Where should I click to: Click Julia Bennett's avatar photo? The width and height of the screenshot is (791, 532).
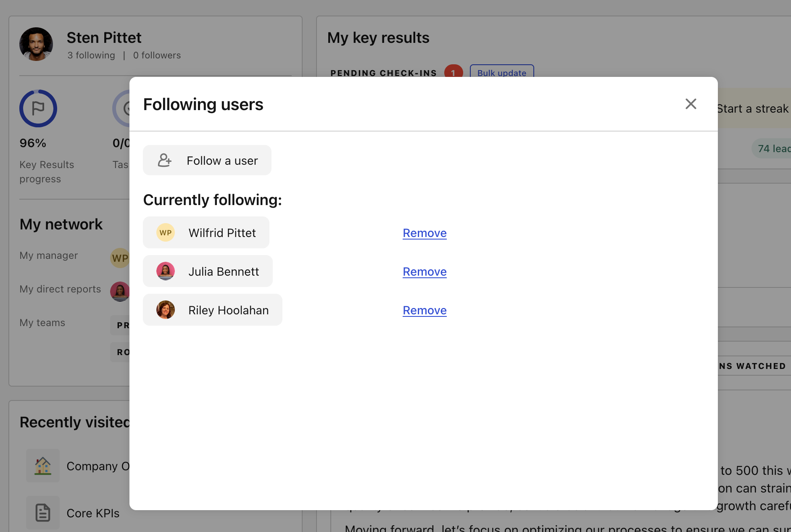coord(166,271)
